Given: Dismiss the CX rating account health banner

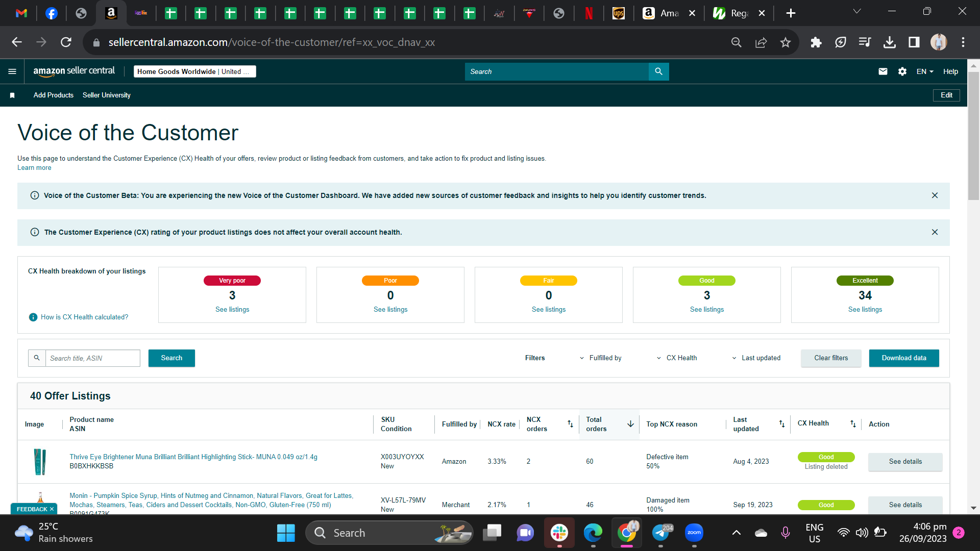Looking at the screenshot, I should pos(935,232).
